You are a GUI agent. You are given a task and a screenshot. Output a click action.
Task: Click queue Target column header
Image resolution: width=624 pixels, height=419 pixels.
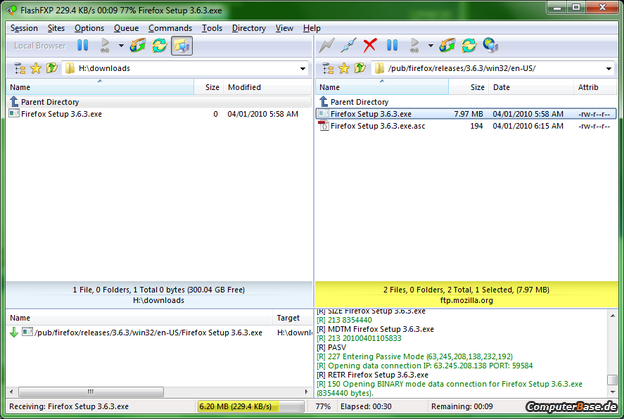[292, 318]
